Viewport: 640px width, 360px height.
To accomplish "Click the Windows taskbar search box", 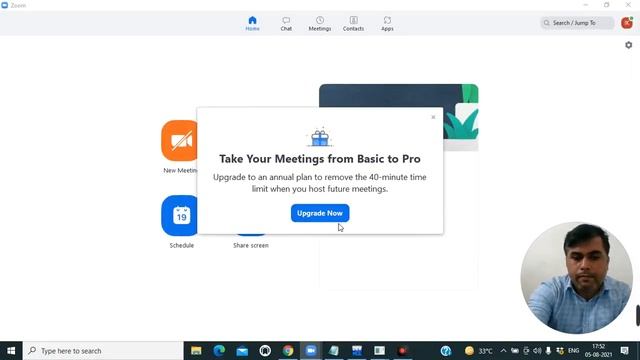I will coord(103,351).
